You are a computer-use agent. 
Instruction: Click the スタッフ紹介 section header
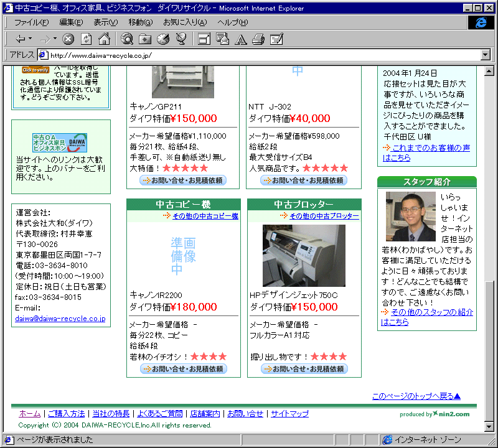tap(427, 182)
